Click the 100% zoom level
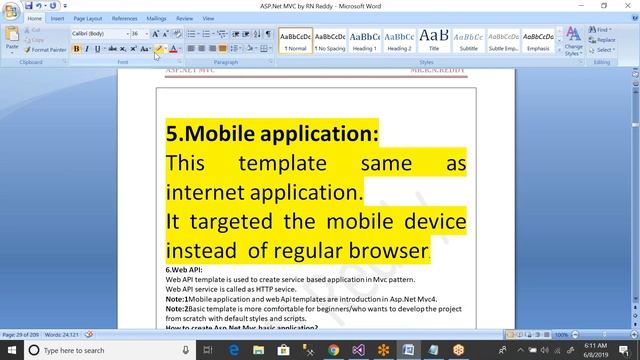The width and height of the screenshot is (640, 360). pyautogui.click(x=561, y=335)
